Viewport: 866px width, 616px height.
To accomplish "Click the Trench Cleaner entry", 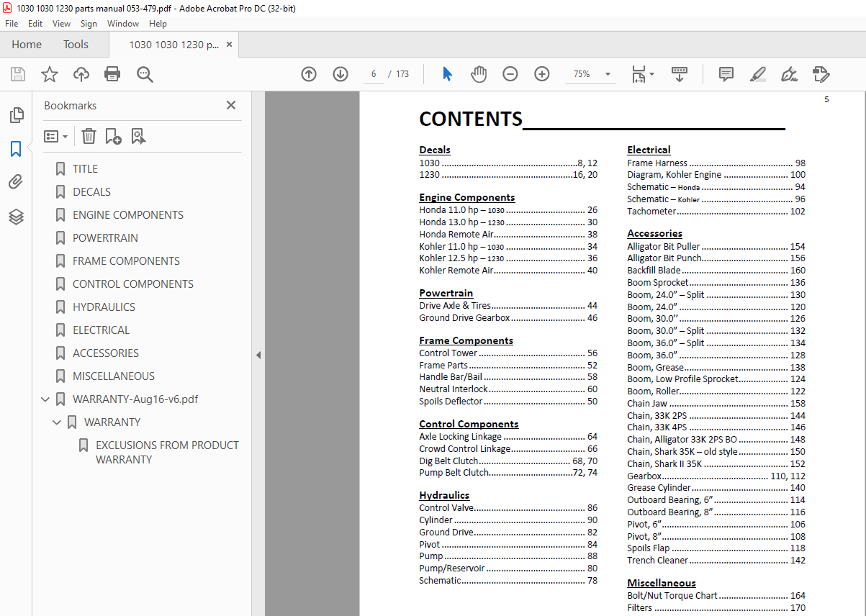I will [716, 561].
